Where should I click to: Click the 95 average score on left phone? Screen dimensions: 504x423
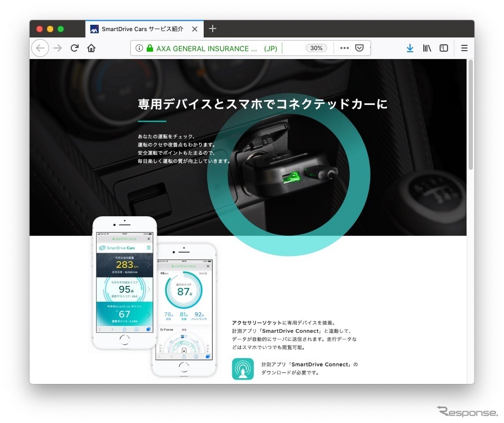(125, 290)
